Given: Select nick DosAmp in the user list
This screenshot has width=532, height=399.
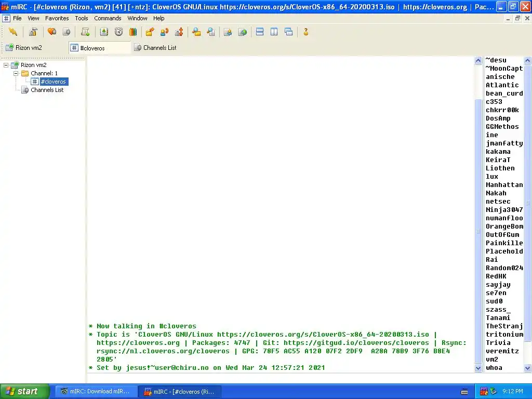Looking at the screenshot, I should (498, 118).
